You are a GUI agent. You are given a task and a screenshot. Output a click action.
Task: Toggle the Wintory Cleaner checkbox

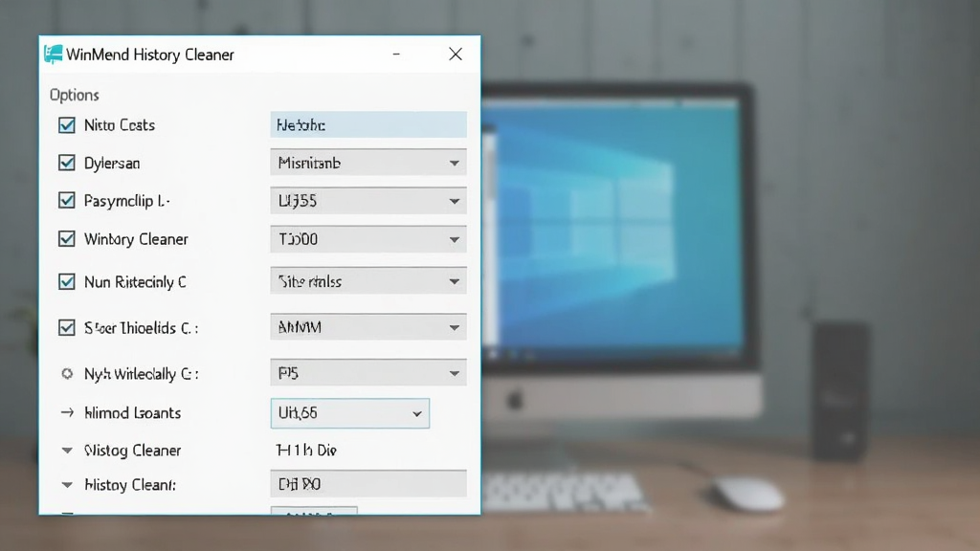[67, 239]
